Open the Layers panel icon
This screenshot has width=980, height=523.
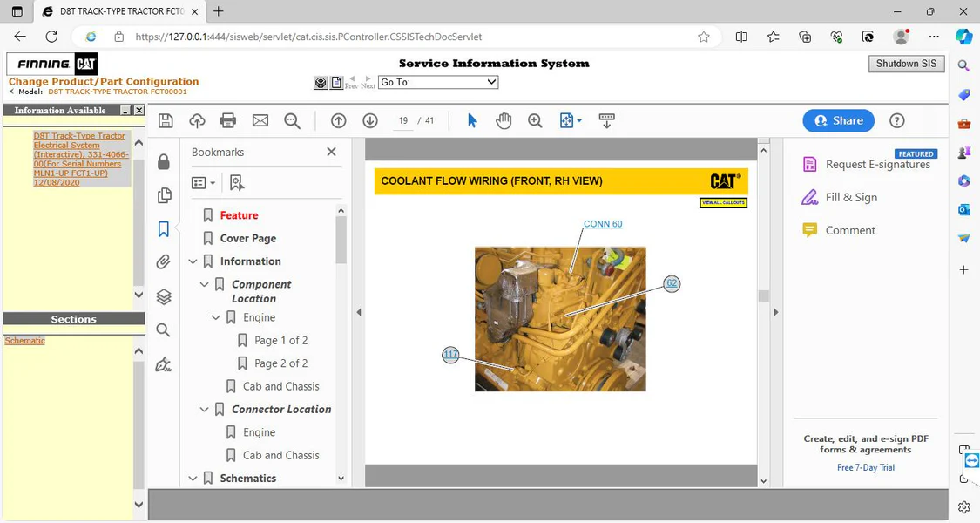163,296
